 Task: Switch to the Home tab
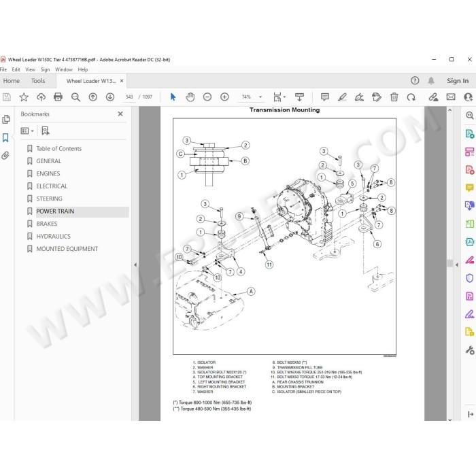coord(12,81)
